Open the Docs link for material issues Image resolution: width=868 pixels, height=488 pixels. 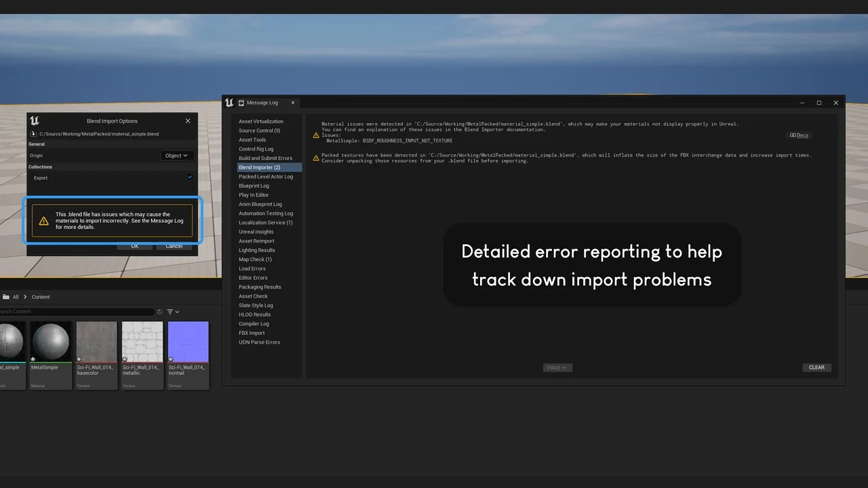(800, 136)
